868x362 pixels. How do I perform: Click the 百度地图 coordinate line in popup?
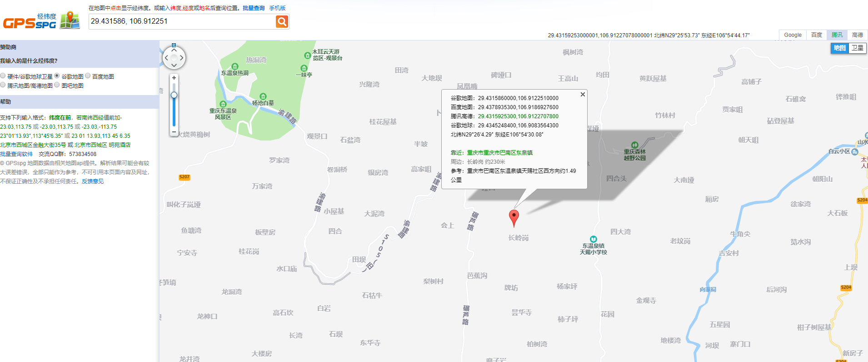click(504, 107)
